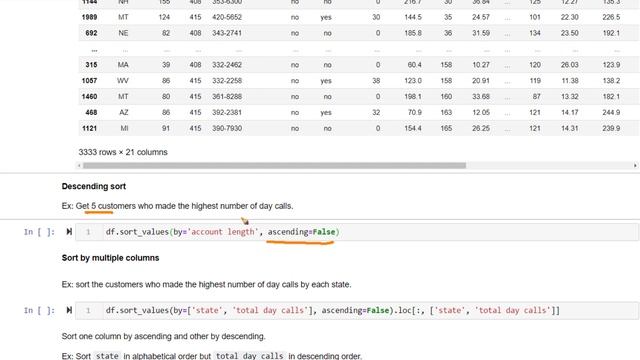
Task: Click the value 23.50 in row 692
Action: (x=570, y=33)
